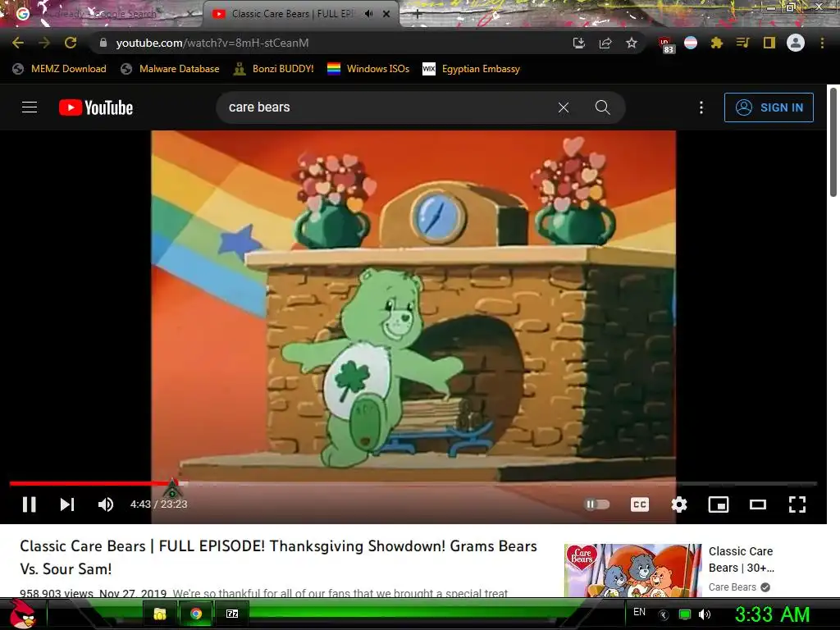
Task: Open YouTube settings three-dot menu
Action: [x=701, y=107]
